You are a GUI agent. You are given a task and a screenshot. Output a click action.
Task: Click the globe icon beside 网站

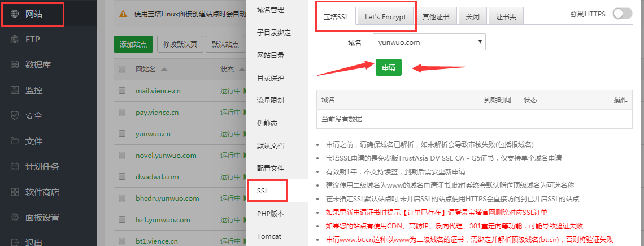pos(15,14)
